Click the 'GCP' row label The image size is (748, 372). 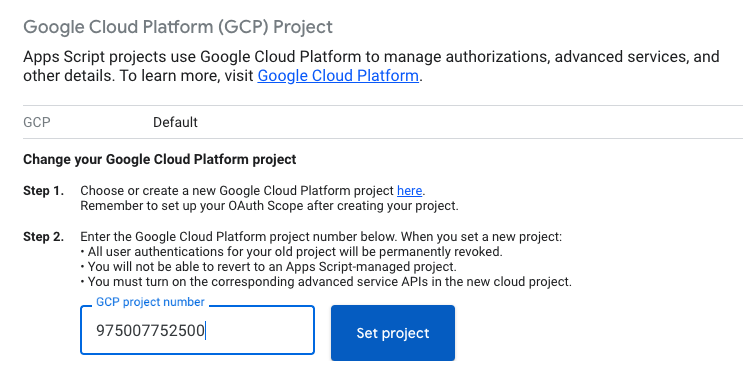click(x=37, y=123)
